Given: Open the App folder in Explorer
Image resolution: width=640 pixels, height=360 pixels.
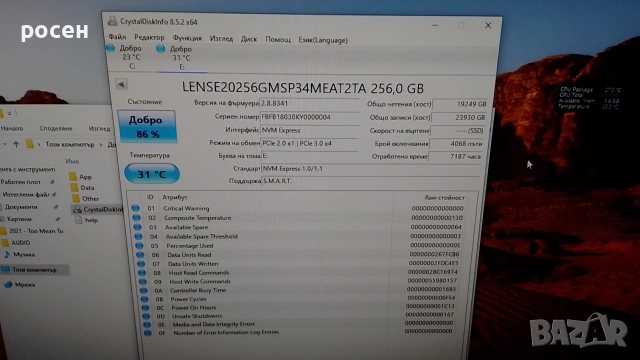Looking at the screenshot, I should pos(80,177).
